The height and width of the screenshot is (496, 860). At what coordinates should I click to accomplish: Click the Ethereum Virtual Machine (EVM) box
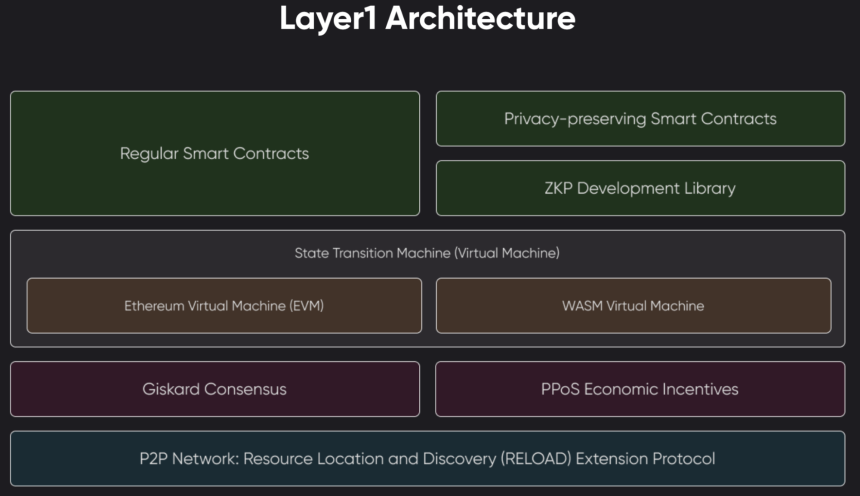click(x=224, y=306)
